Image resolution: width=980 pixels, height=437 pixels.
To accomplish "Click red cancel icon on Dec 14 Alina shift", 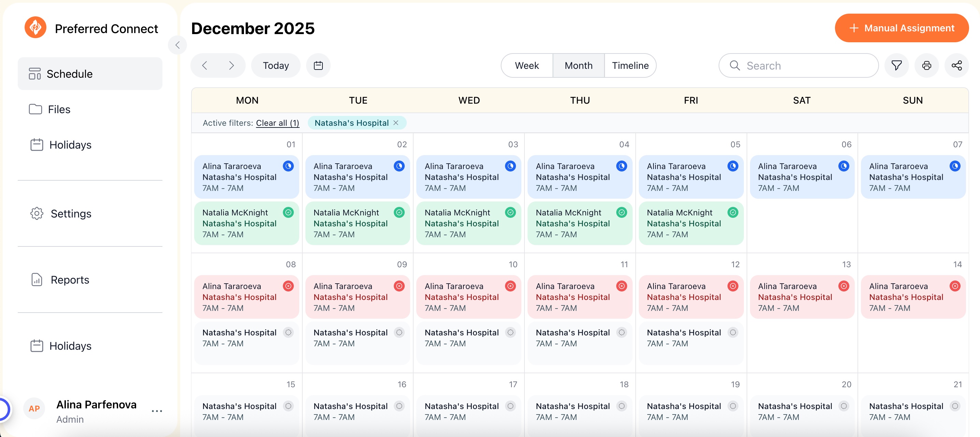I will click(x=955, y=286).
